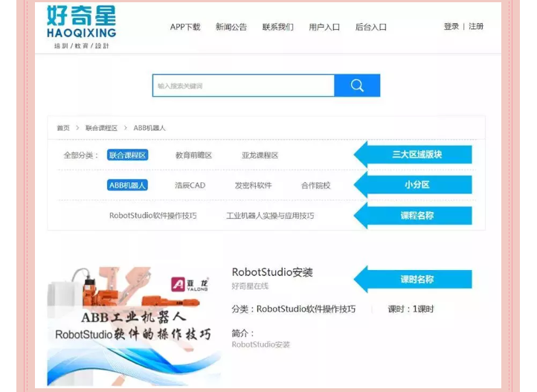Image resolution: width=537 pixels, height=392 pixels.
Task: Click the RobotStudio安装 description under 简介
Action: point(260,344)
